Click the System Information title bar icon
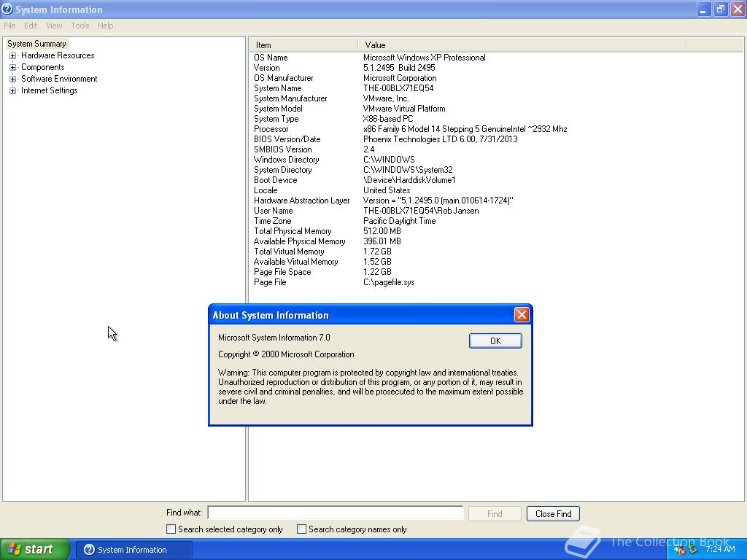This screenshot has width=747, height=560. (7, 9)
